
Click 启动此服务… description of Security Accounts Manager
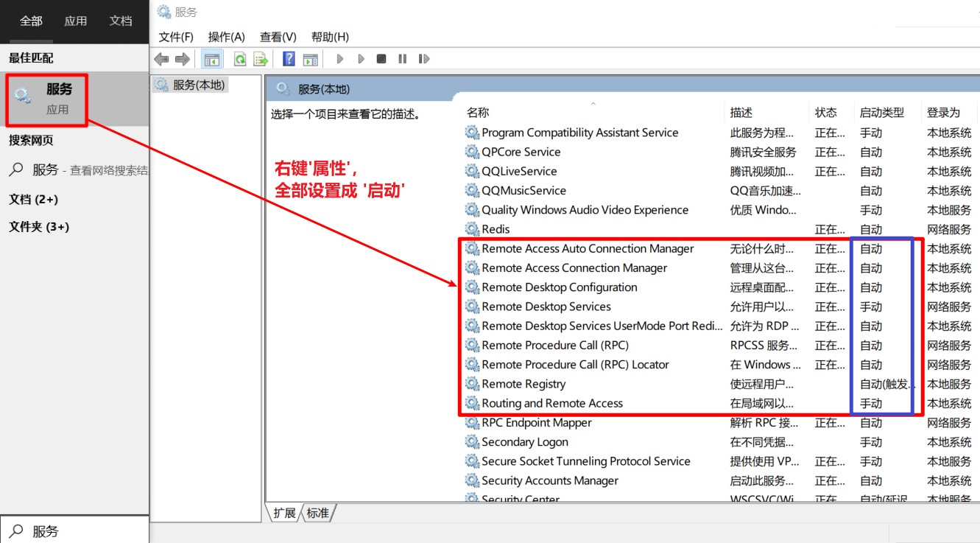pyautogui.click(x=762, y=480)
